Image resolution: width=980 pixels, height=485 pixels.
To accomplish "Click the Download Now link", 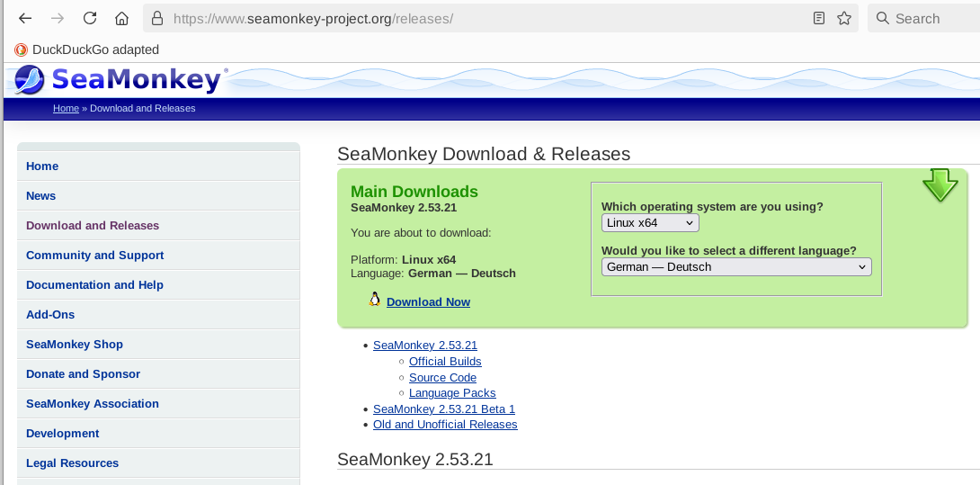I will pos(428,302).
